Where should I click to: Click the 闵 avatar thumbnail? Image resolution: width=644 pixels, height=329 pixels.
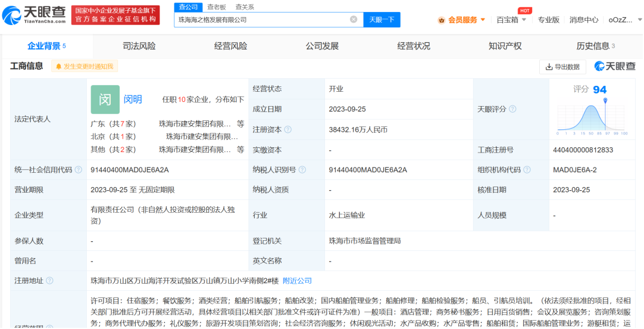point(105,100)
